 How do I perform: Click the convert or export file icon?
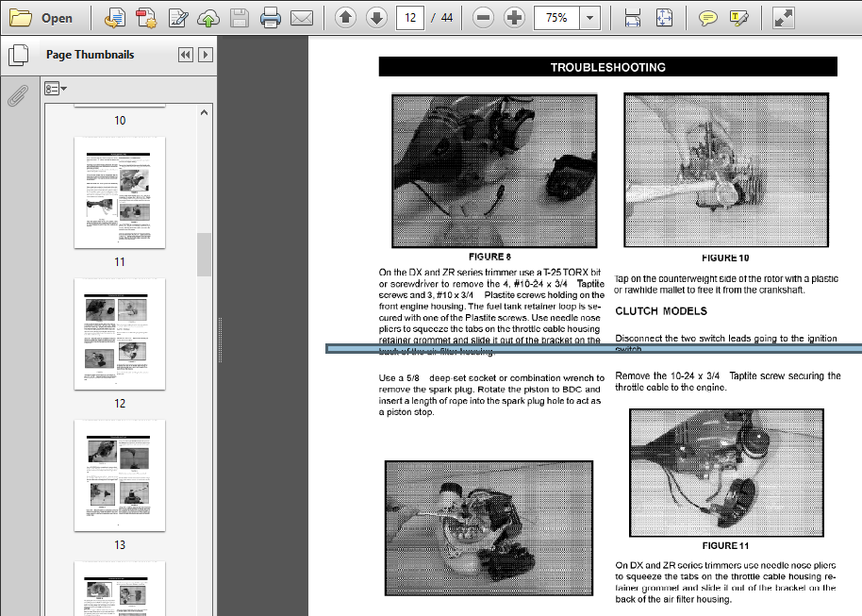[115, 18]
